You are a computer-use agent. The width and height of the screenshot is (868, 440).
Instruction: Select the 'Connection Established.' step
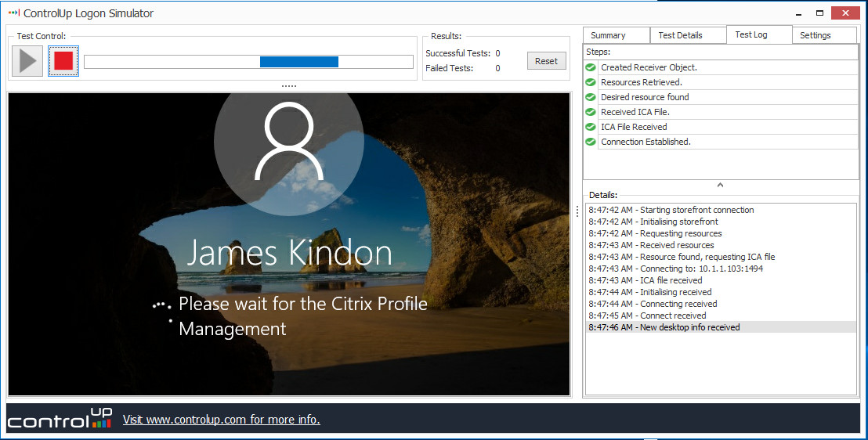coord(728,142)
